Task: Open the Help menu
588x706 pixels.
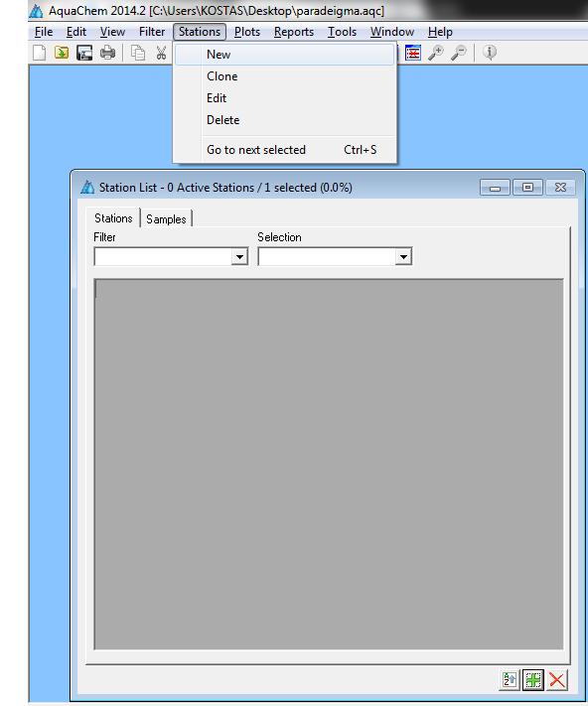Action: coord(440,32)
